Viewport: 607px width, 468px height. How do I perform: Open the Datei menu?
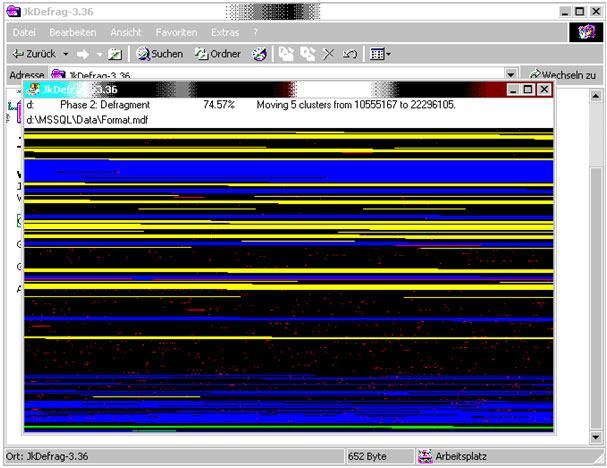click(24, 33)
